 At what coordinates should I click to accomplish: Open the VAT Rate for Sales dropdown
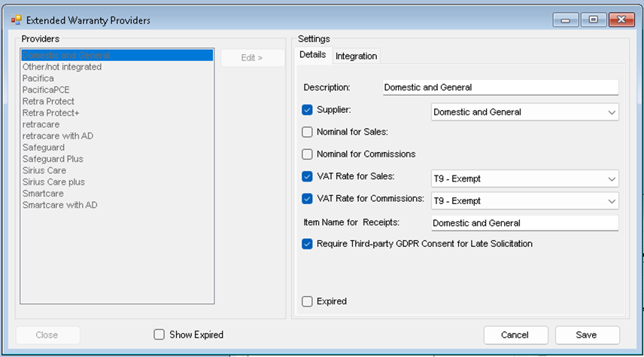click(525, 179)
